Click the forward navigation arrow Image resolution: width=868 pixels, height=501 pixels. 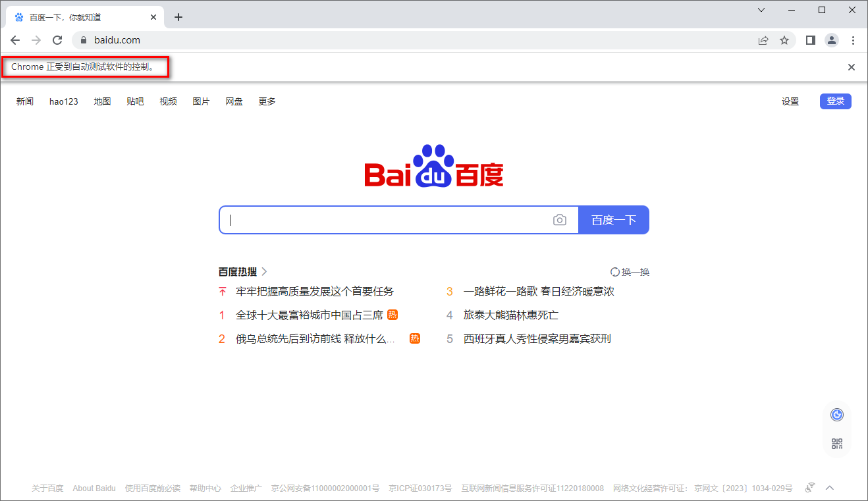click(36, 40)
